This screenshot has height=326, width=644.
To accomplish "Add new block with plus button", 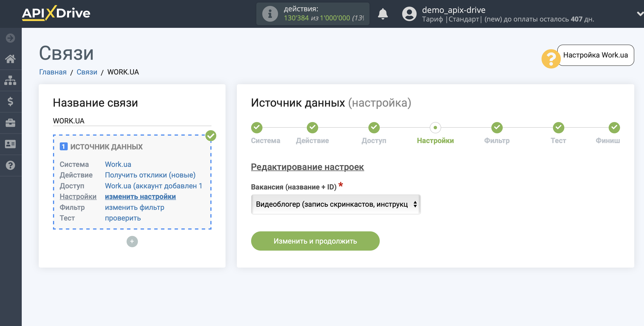I will (132, 241).
